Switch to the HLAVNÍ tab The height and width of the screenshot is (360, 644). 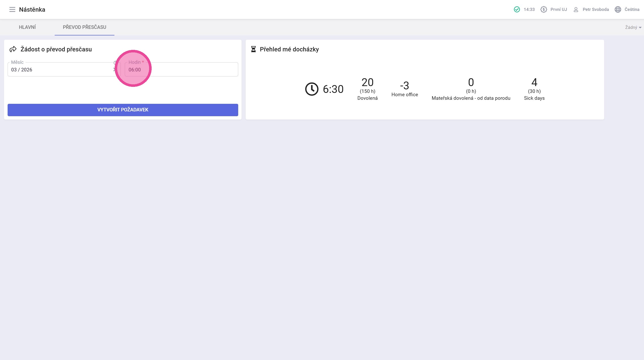pos(27,27)
